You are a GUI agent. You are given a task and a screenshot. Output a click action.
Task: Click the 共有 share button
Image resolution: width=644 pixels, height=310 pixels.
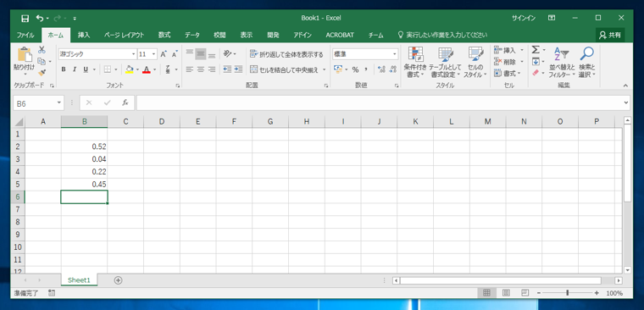point(610,36)
